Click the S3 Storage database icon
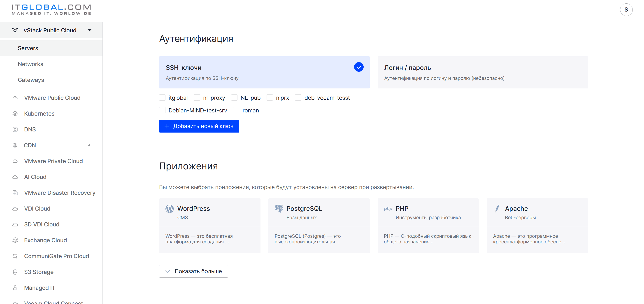 [15, 272]
